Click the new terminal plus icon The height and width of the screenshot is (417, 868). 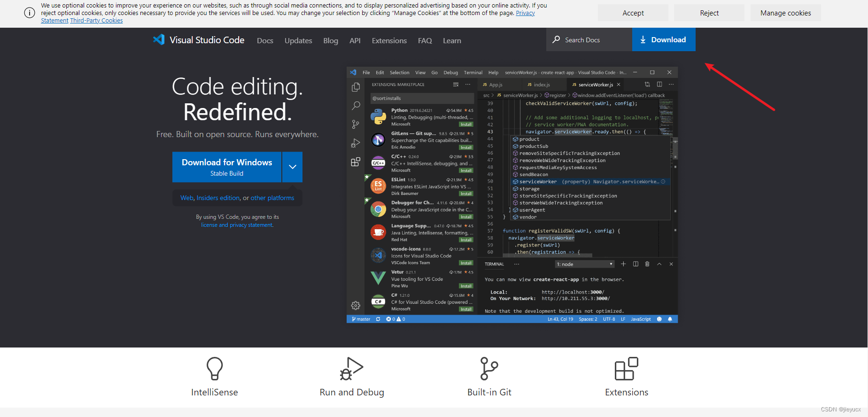click(x=623, y=264)
